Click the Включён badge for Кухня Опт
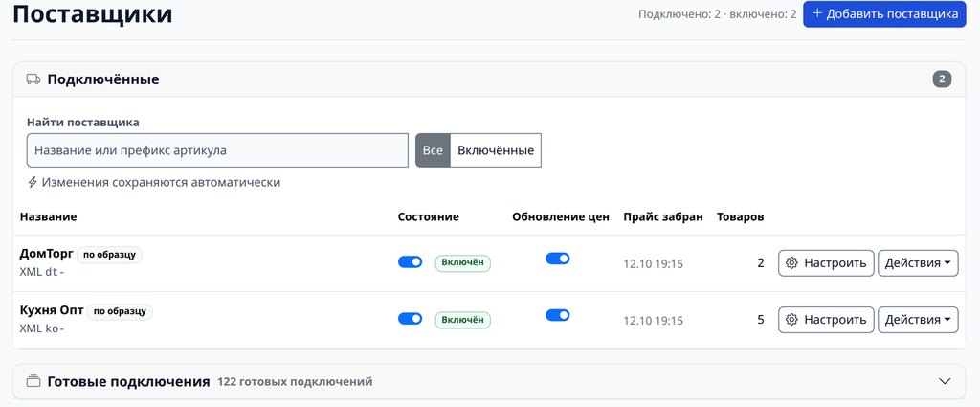980x407 pixels. pyautogui.click(x=463, y=320)
